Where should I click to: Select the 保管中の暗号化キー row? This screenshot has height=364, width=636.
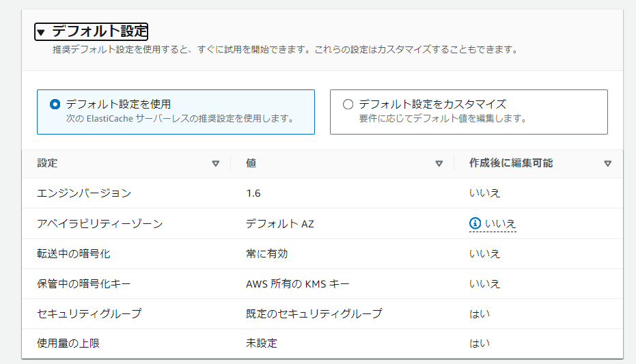click(322, 283)
